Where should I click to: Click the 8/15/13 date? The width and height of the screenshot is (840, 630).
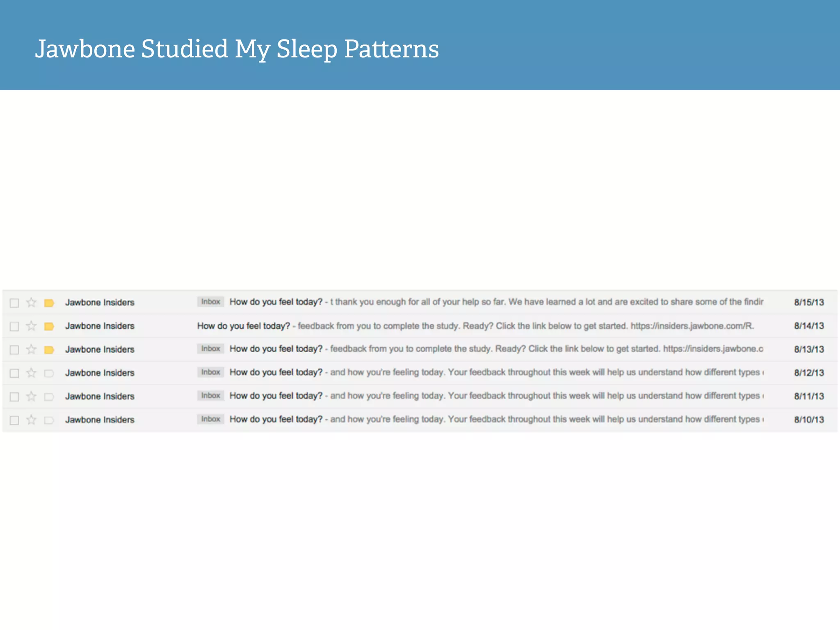pyautogui.click(x=809, y=303)
